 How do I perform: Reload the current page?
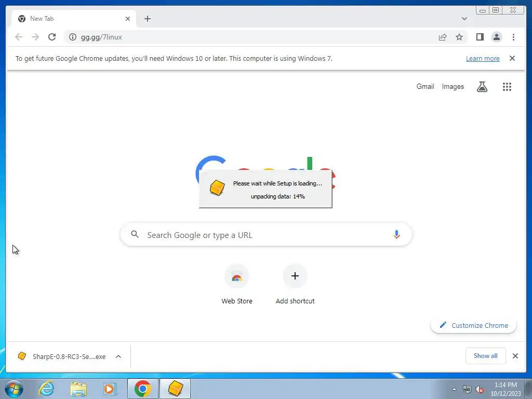[52, 37]
